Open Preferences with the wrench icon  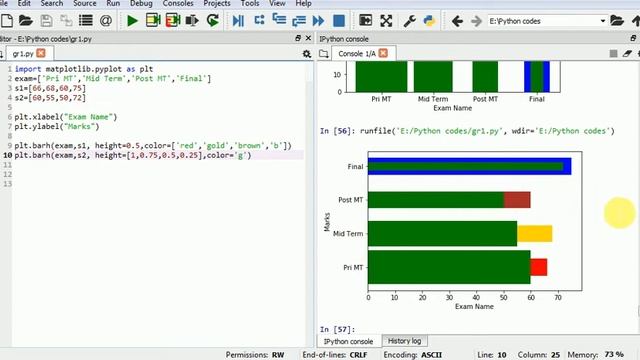click(x=409, y=20)
